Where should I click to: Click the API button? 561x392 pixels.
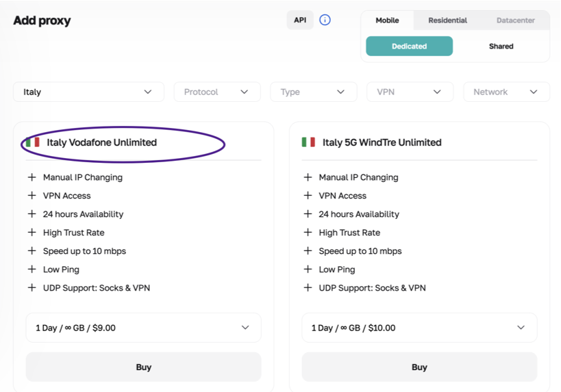coord(300,20)
